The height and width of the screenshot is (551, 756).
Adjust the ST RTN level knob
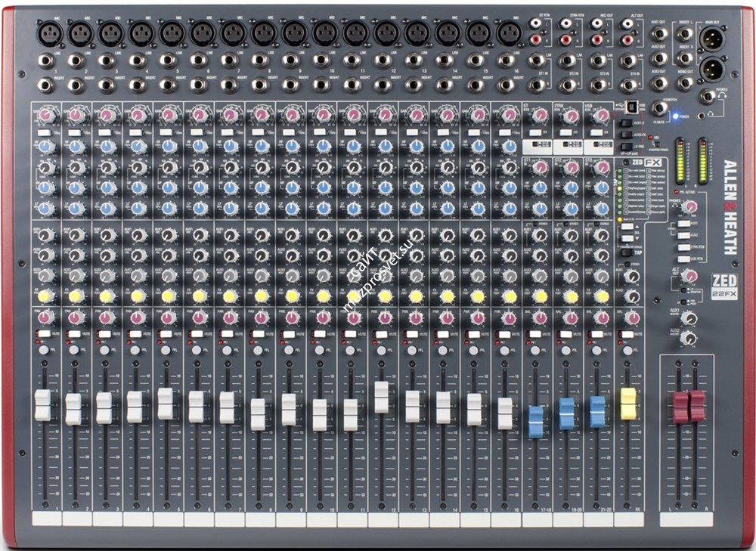(540, 115)
